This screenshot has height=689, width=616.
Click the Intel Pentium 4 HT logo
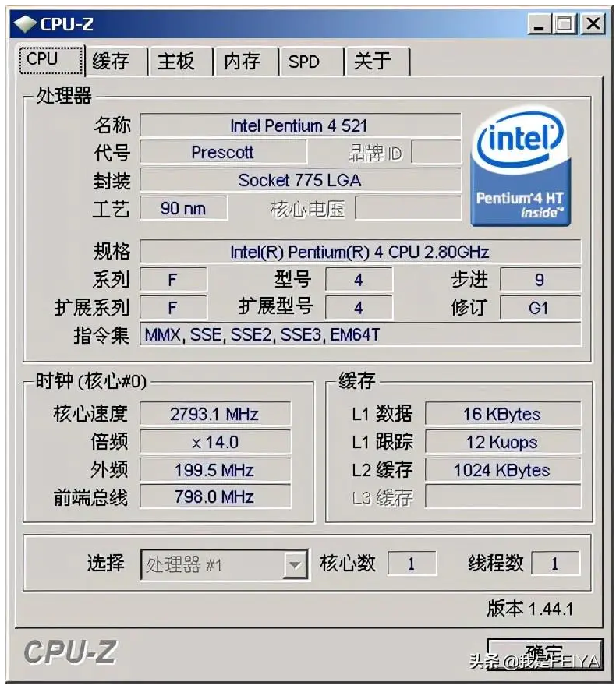click(521, 167)
